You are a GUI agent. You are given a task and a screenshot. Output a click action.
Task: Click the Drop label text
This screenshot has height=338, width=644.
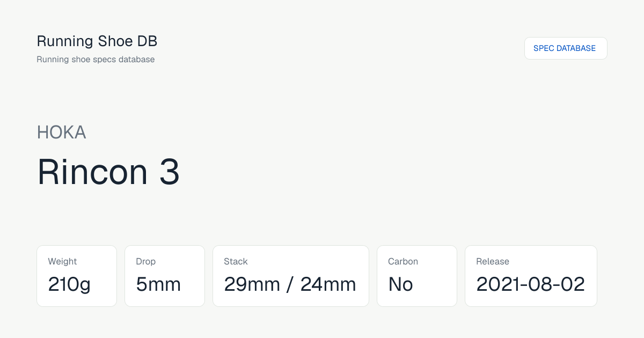[145, 262]
